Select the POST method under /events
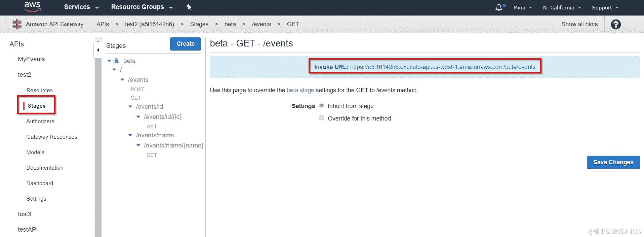Viewport: 644px width, 237px height. point(137,89)
